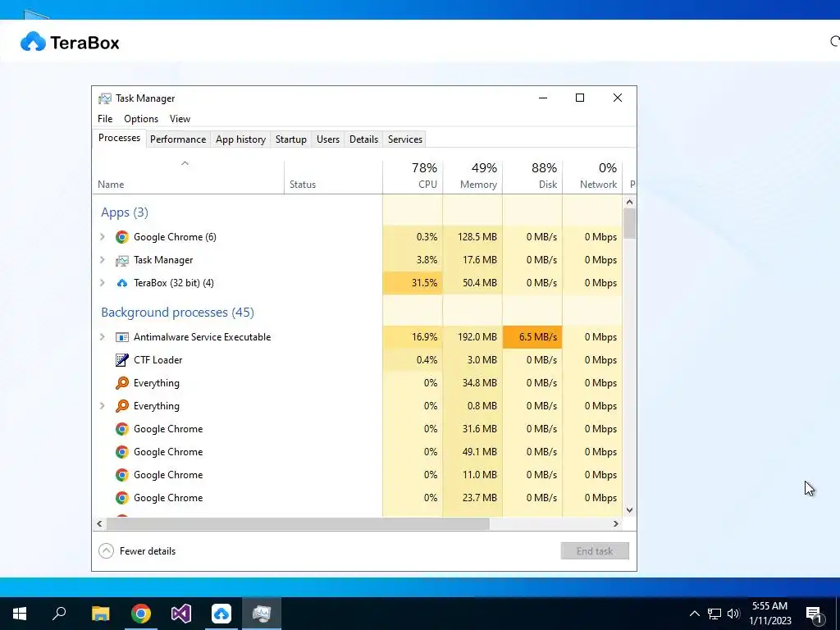Image resolution: width=840 pixels, height=630 pixels.
Task: Collapse view with Fewer details
Action: [x=137, y=551]
